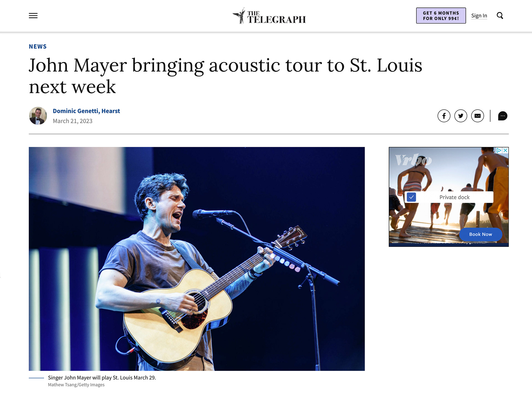Click the John Mayer concert photo
The height and width of the screenshot is (401, 532).
tap(197, 259)
